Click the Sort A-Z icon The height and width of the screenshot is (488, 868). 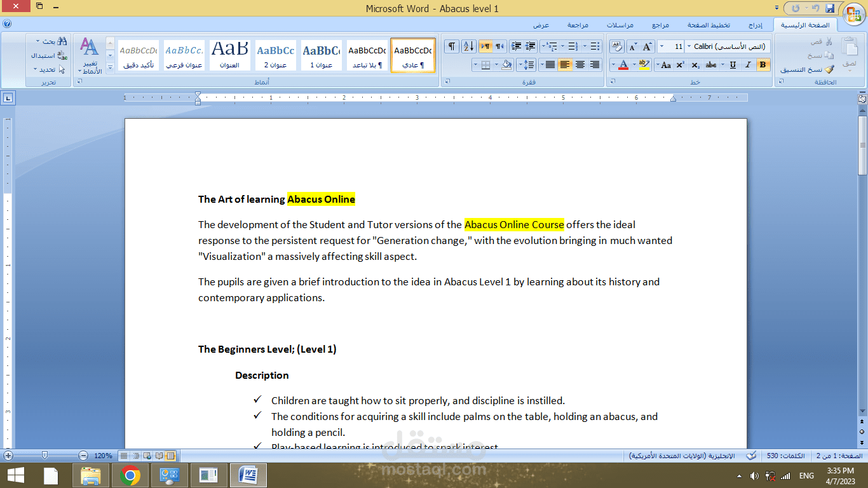pos(468,46)
